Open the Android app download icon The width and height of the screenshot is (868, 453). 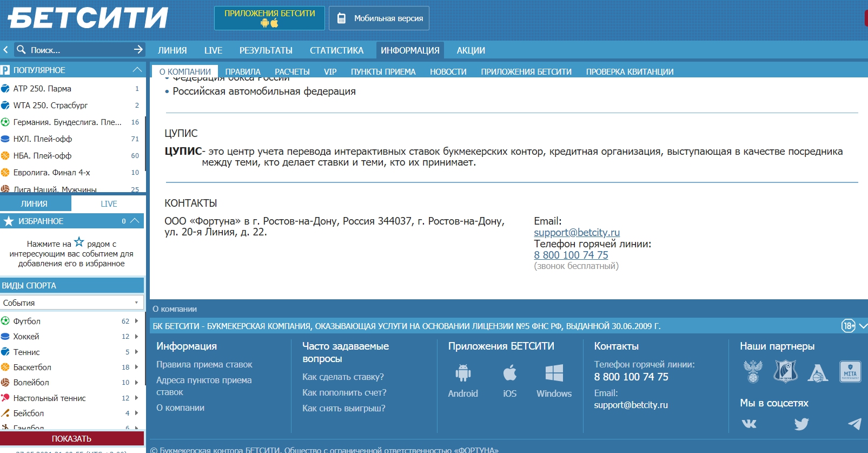(x=463, y=373)
